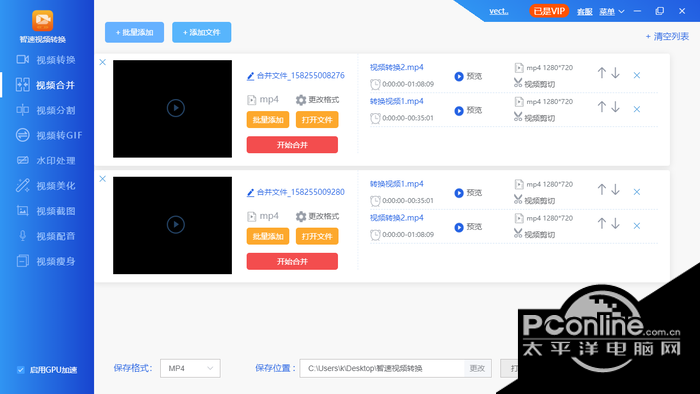Click the 智速视频转换 app logo
This screenshot has height=394, width=700.
(x=42, y=21)
